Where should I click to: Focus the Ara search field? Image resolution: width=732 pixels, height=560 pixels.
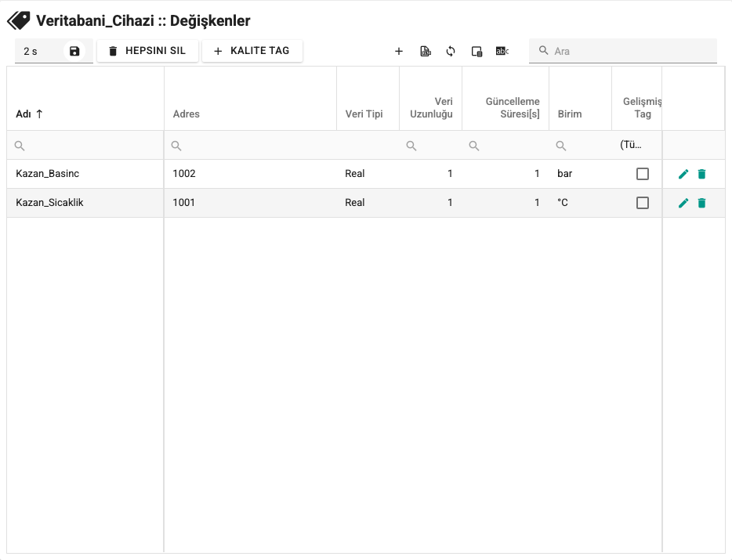pyautogui.click(x=623, y=51)
